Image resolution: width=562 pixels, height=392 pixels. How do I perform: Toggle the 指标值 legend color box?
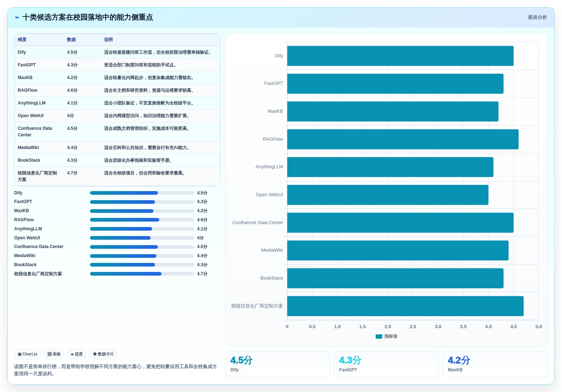pyautogui.click(x=379, y=337)
